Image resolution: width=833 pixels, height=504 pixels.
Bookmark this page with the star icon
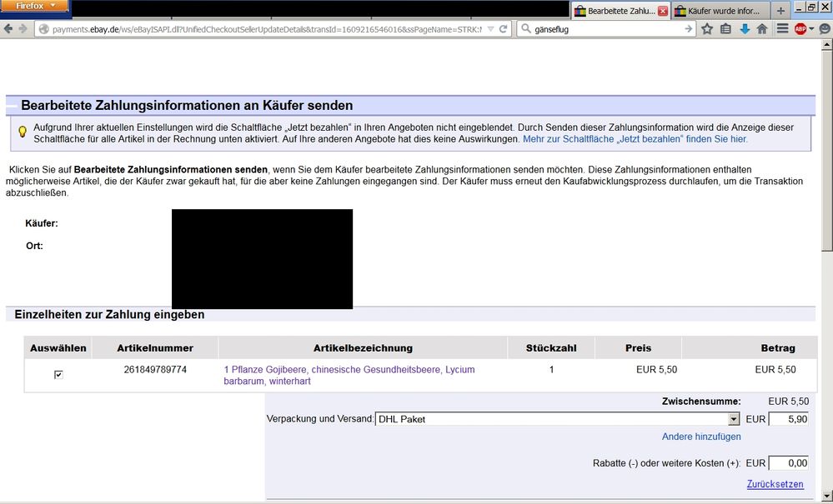click(x=707, y=29)
